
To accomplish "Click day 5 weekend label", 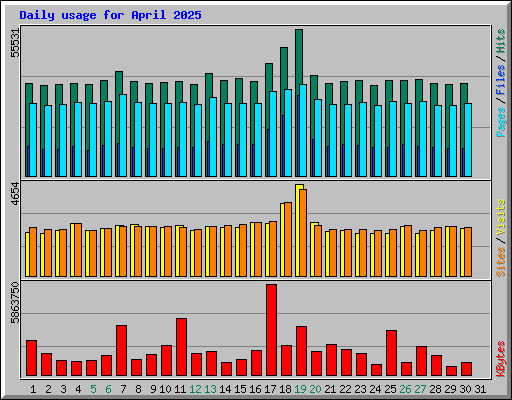I will (x=93, y=389).
